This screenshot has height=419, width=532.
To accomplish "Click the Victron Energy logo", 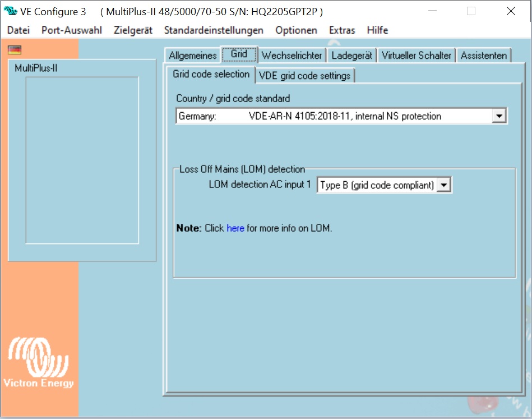I will [x=38, y=362].
